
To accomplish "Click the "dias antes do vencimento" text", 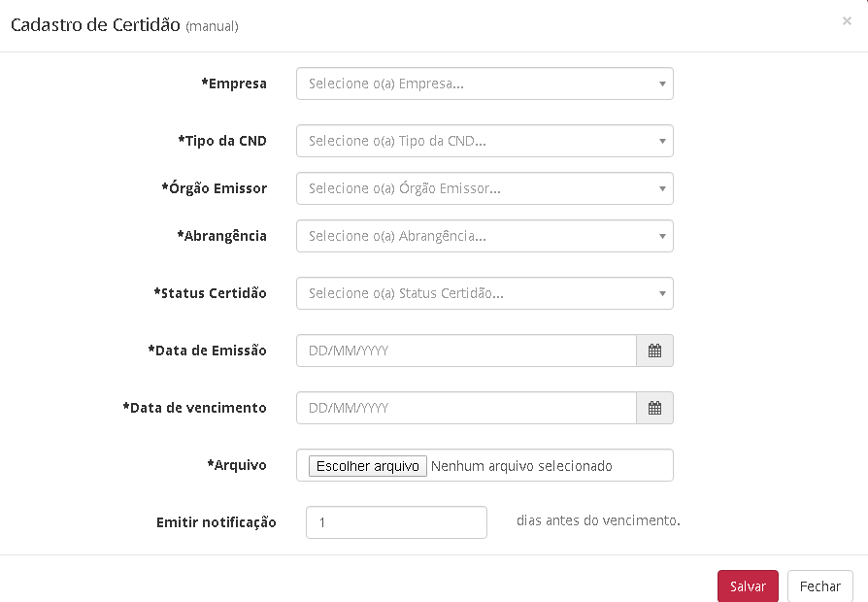I will point(598,520).
